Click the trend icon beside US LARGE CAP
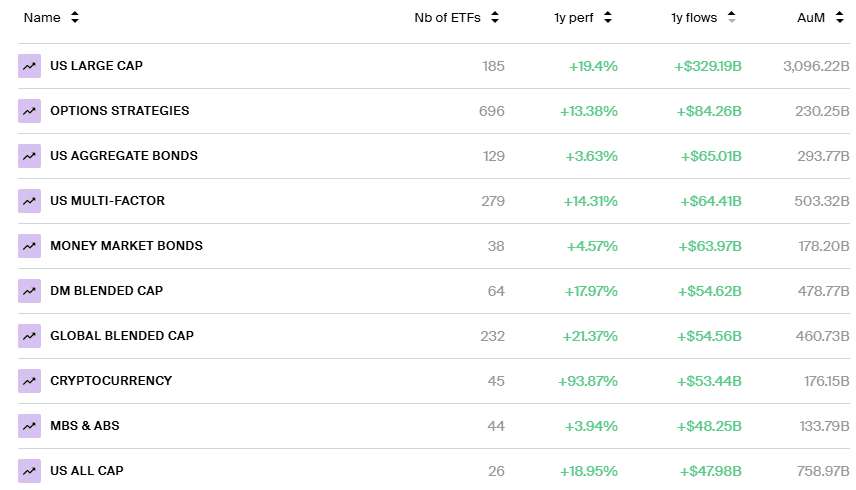856x490 pixels. [29, 66]
